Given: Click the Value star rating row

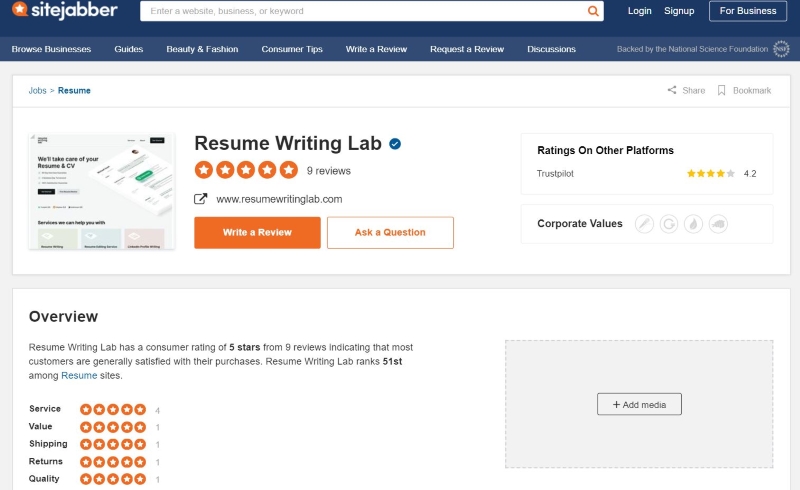Looking at the screenshot, I should tap(113, 427).
